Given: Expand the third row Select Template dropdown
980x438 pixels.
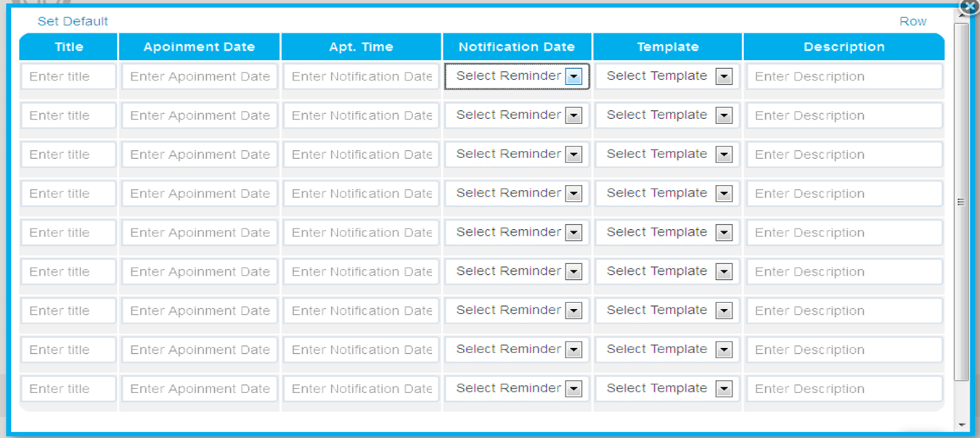Looking at the screenshot, I should 667,154.
